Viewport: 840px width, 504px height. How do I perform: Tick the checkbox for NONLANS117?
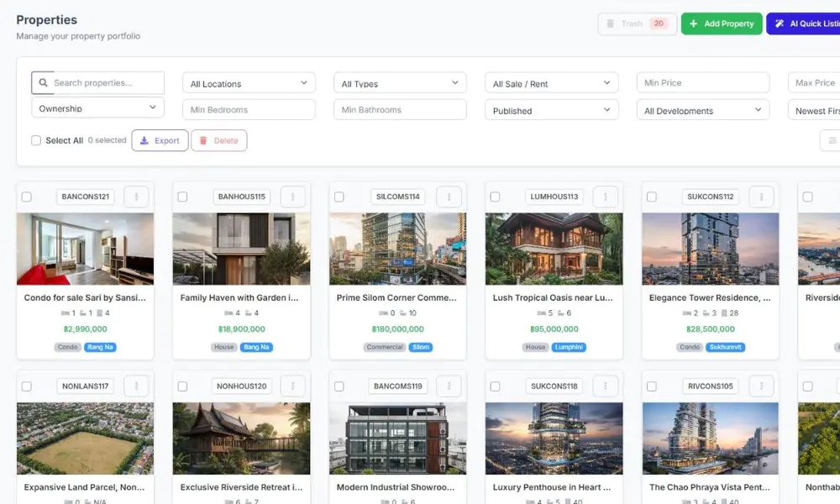click(x=26, y=386)
